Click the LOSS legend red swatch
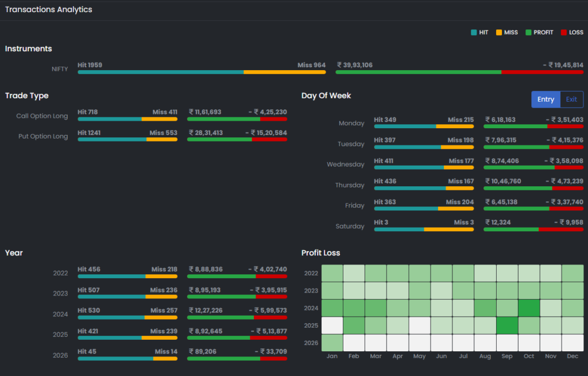588x376 pixels. (564, 33)
